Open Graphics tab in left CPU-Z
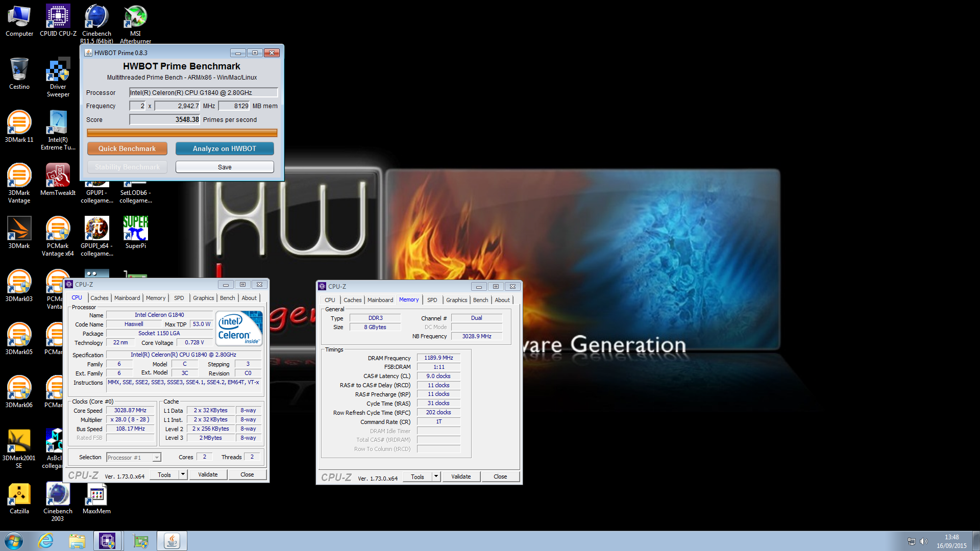The image size is (980, 551). [x=203, y=298]
